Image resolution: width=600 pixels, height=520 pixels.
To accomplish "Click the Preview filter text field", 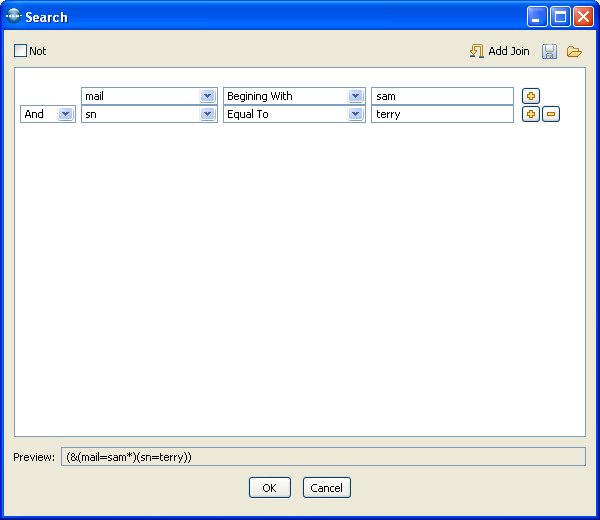I will pyautogui.click(x=323, y=457).
